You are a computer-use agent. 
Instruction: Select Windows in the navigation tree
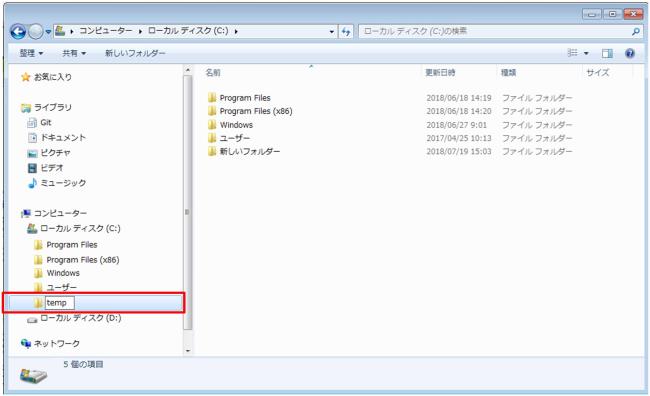pos(63,273)
